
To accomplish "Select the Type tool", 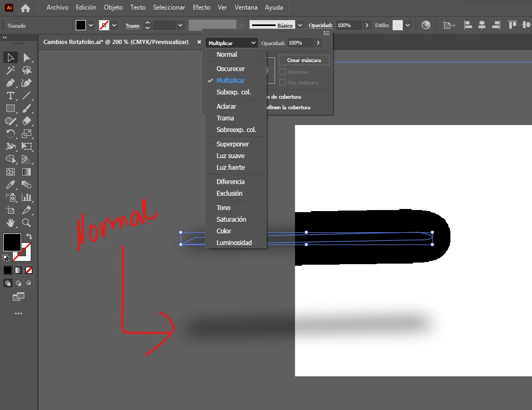I will (11, 96).
